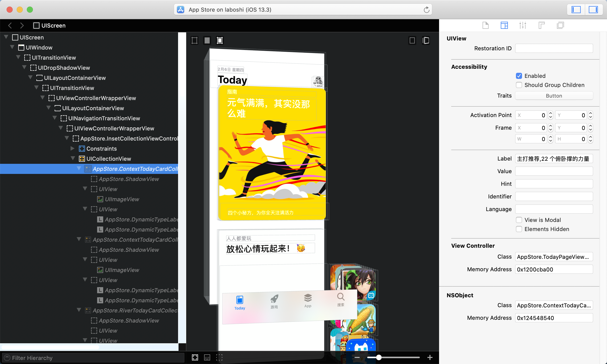607x364 pixels.
Task: Toggle the right inspector panel button
Action: (x=593, y=10)
